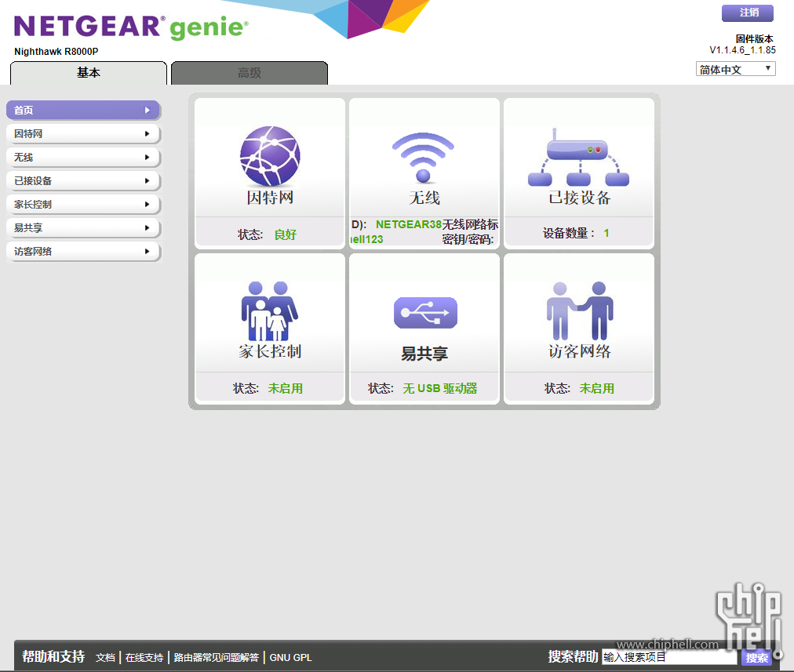Click the 帮助和支持 footer heading
The width and height of the screenshot is (794, 672).
53,656
